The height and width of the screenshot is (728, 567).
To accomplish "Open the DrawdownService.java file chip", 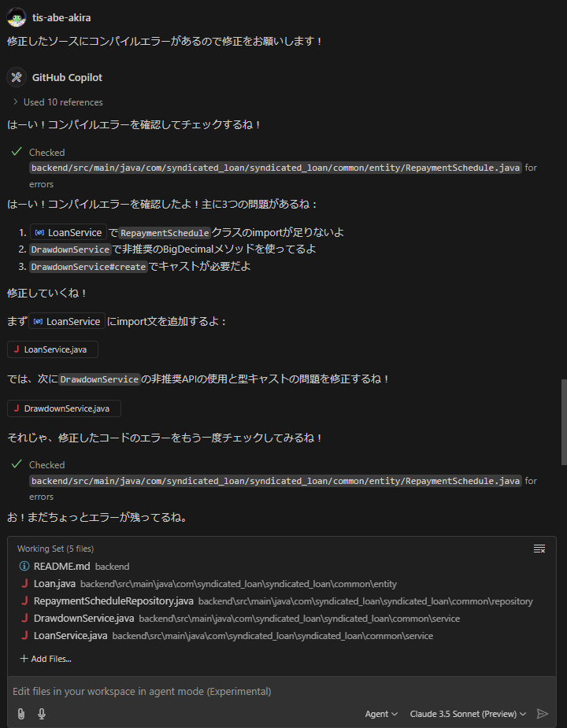I will 64,408.
